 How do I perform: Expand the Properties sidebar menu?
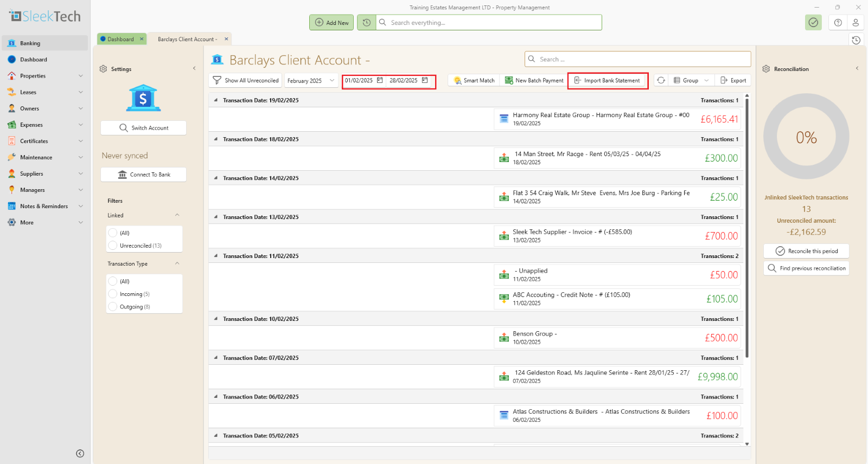pyautogui.click(x=81, y=76)
